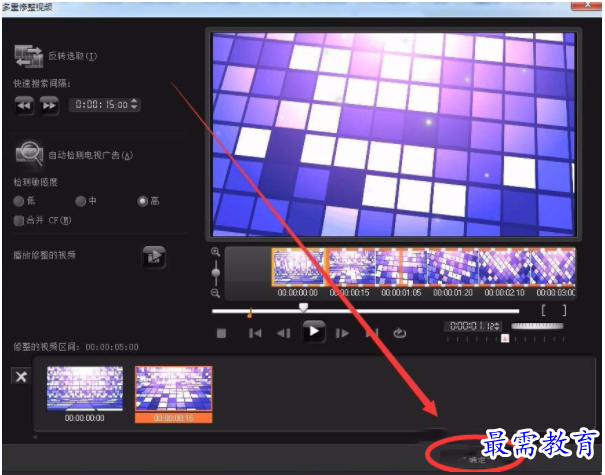Click the play trimmed video icon
The height and width of the screenshot is (475, 605).
[x=154, y=256]
